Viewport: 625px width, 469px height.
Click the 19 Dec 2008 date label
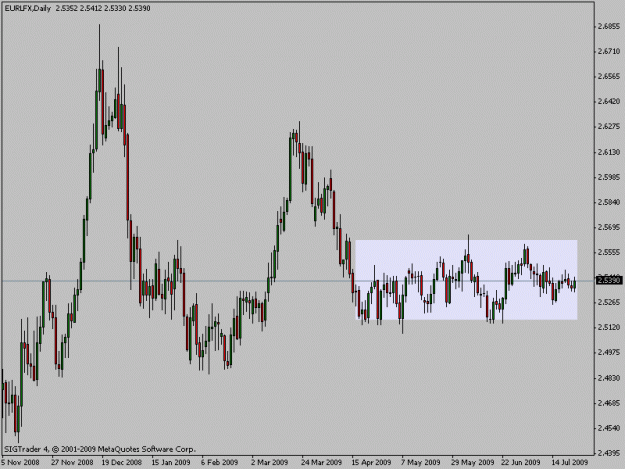tap(122, 462)
